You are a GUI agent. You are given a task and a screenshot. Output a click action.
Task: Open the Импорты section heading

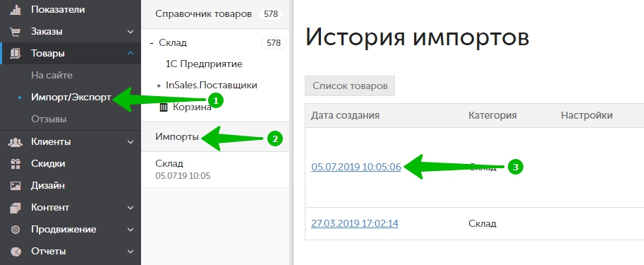pos(177,137)
